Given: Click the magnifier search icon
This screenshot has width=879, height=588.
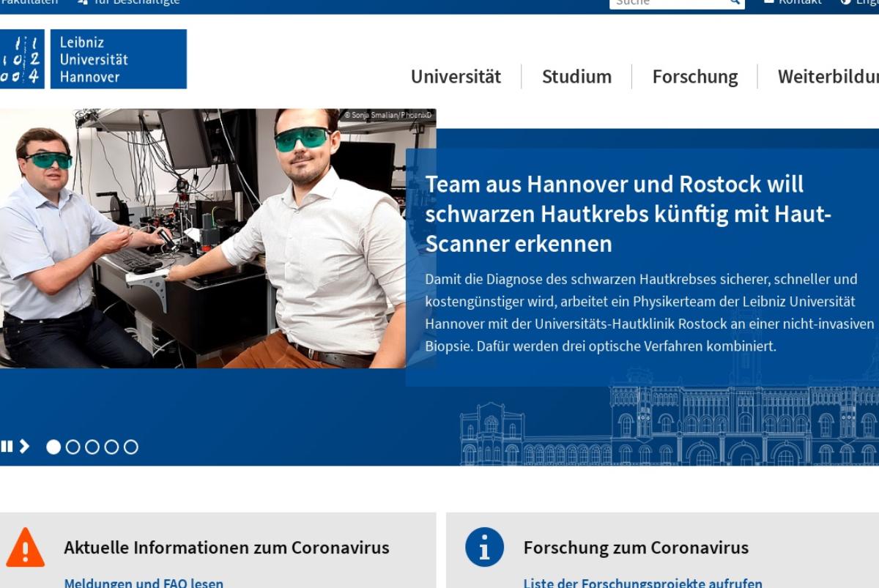Looking at the screenshot, I should point(735,3).
